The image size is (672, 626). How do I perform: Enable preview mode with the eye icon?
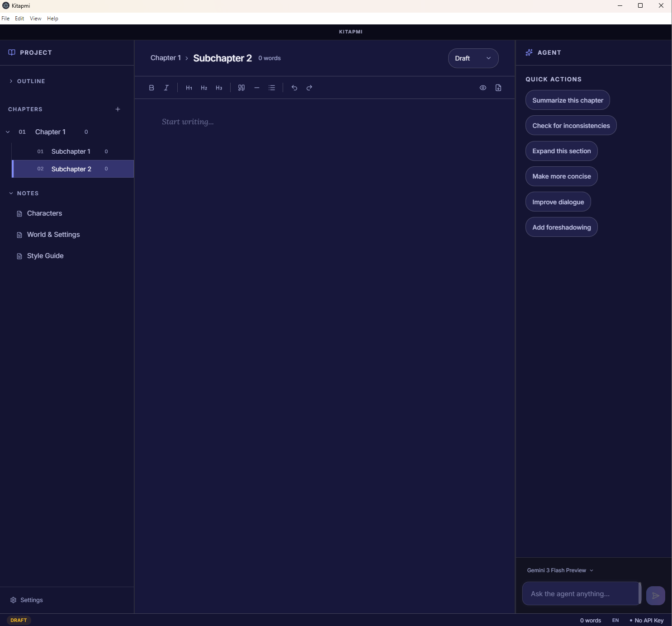pos(483,87)
